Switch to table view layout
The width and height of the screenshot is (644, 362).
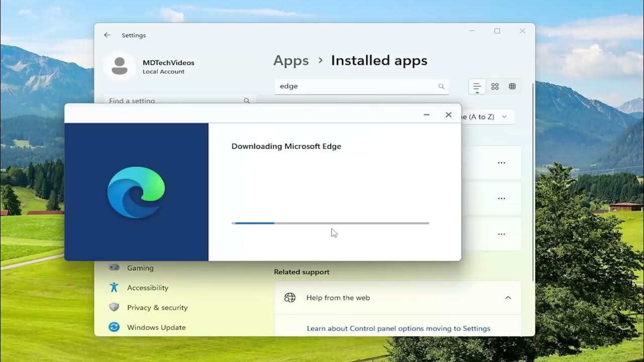pyautogui.click(x=512, y=86)
